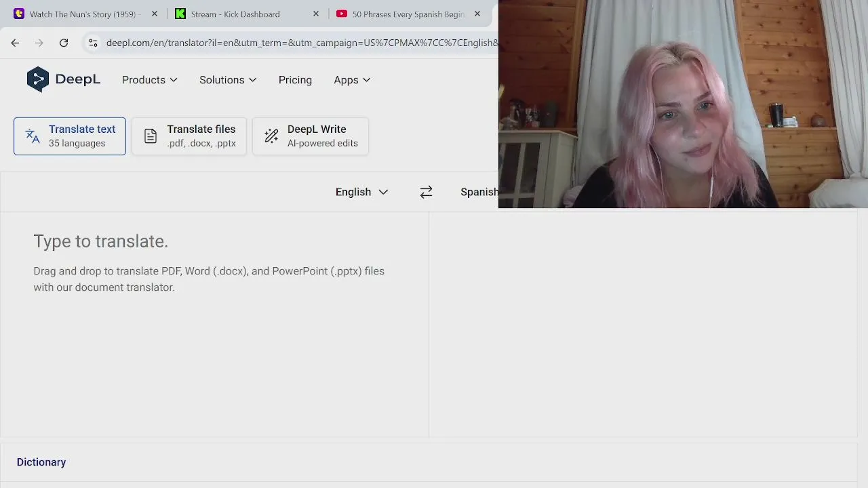868x488 pixels.
Task: Open the English source language selector
Action: tap(361, 192)
